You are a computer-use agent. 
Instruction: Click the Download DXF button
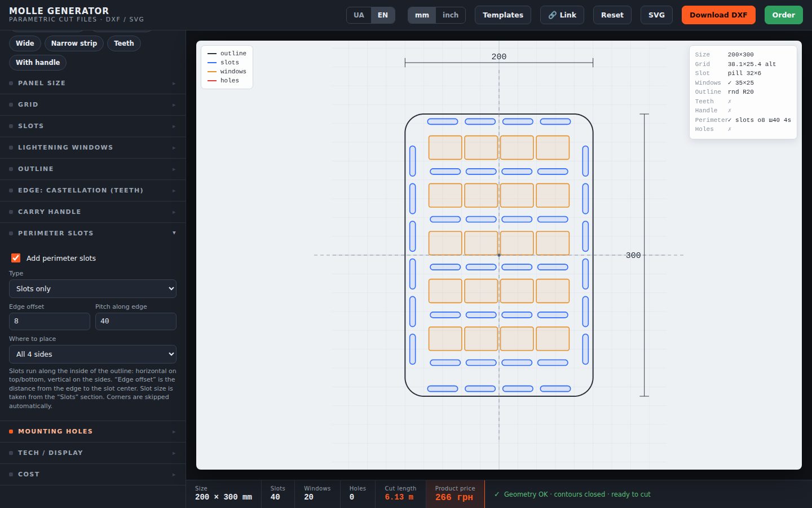click(x=718, y=15)
